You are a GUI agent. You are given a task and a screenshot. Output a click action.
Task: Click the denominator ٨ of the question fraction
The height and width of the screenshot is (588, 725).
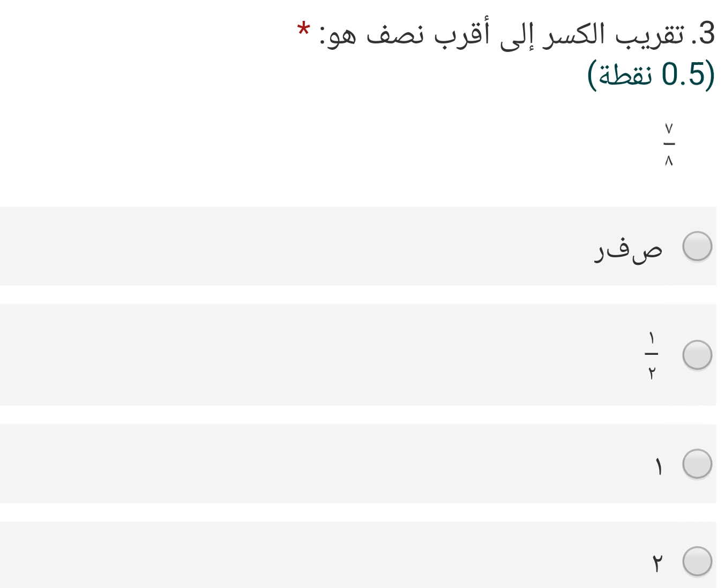tap(669, 161)
